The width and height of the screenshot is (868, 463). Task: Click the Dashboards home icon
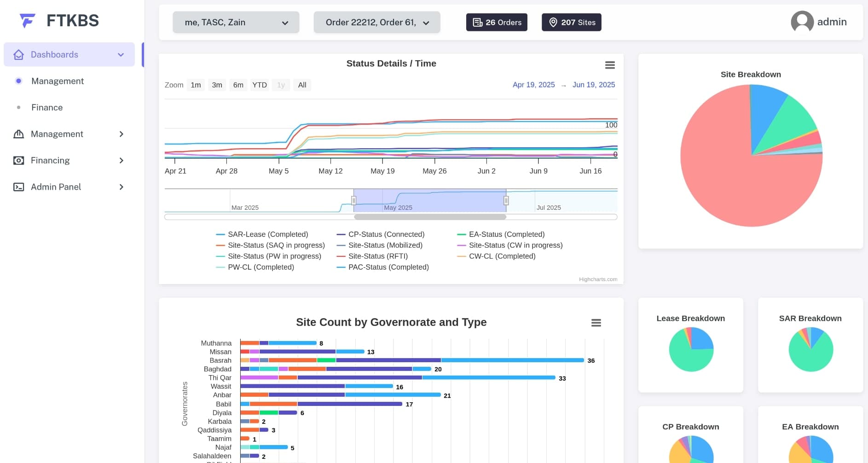coord(18,55)
